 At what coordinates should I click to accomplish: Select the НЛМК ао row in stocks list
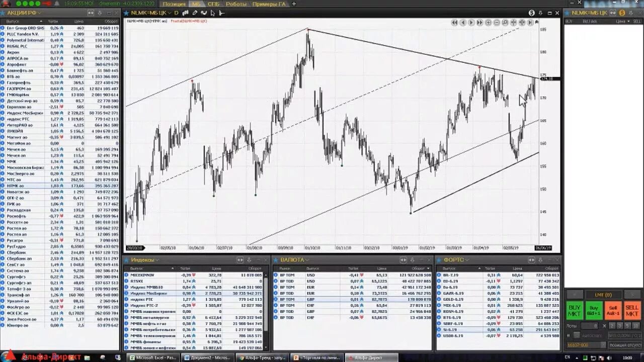point(60,186)
